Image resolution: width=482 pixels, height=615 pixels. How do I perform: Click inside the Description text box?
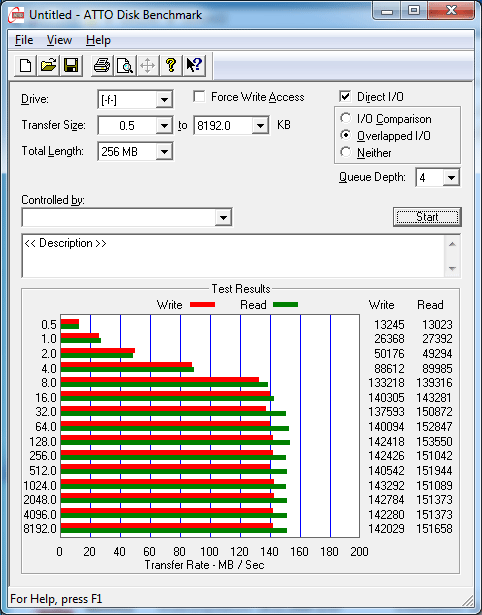pos(233,256)
